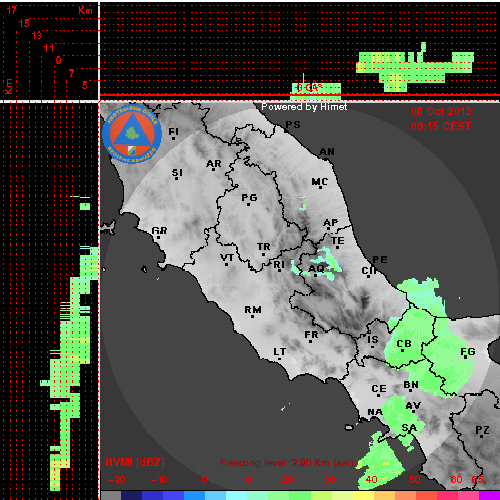Image resolution: width=500 pixels, height=500 pixels.
Task: Click the AR city label
Action: click(x=214, y=164)
